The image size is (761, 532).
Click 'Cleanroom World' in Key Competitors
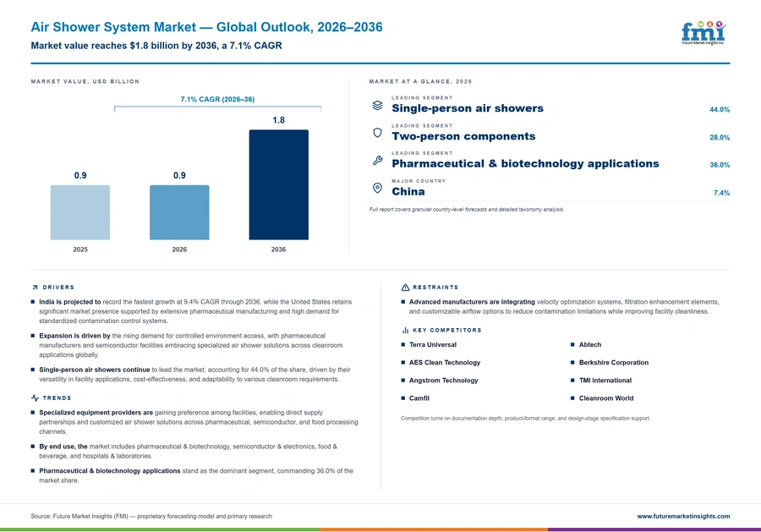(606, 398)
